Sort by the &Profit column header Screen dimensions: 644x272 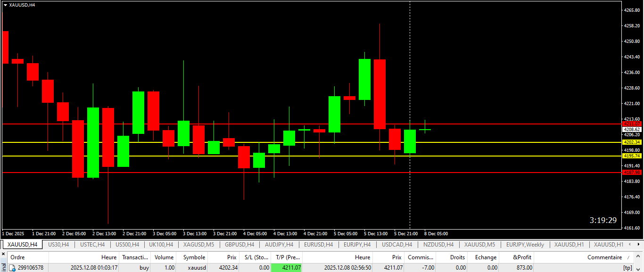pos(516,257)
